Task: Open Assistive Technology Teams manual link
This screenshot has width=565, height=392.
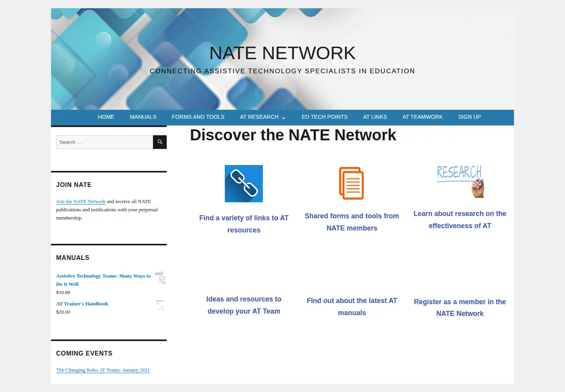Action: (x=103, y=280)
